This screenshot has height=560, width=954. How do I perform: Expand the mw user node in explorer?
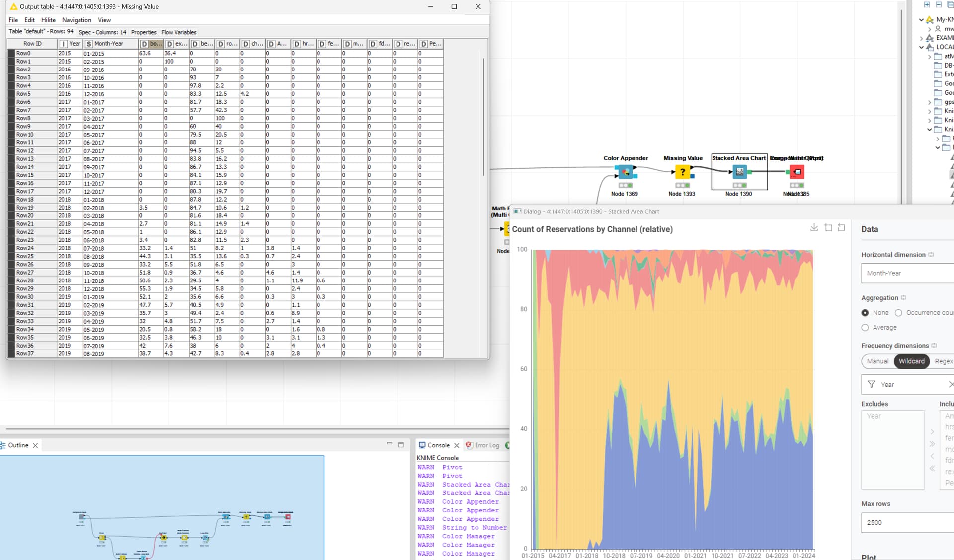pos(930,29)
